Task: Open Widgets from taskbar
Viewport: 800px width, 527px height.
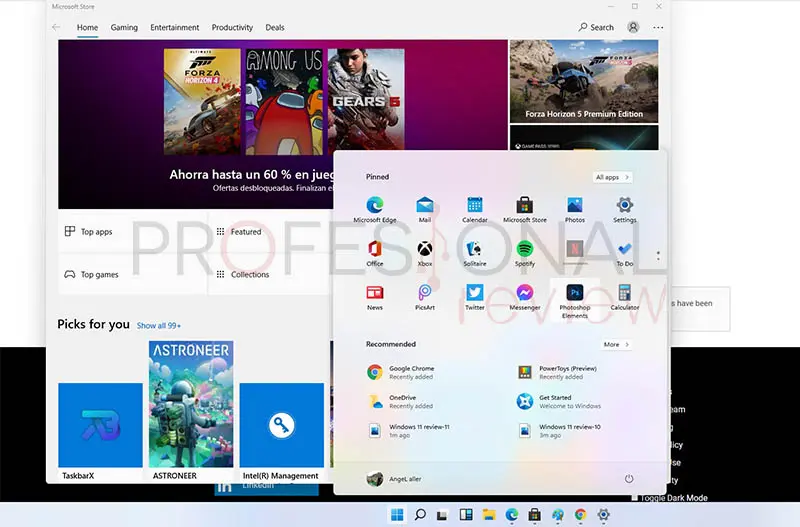Action: pyautogui.click(x=466, y=515)
